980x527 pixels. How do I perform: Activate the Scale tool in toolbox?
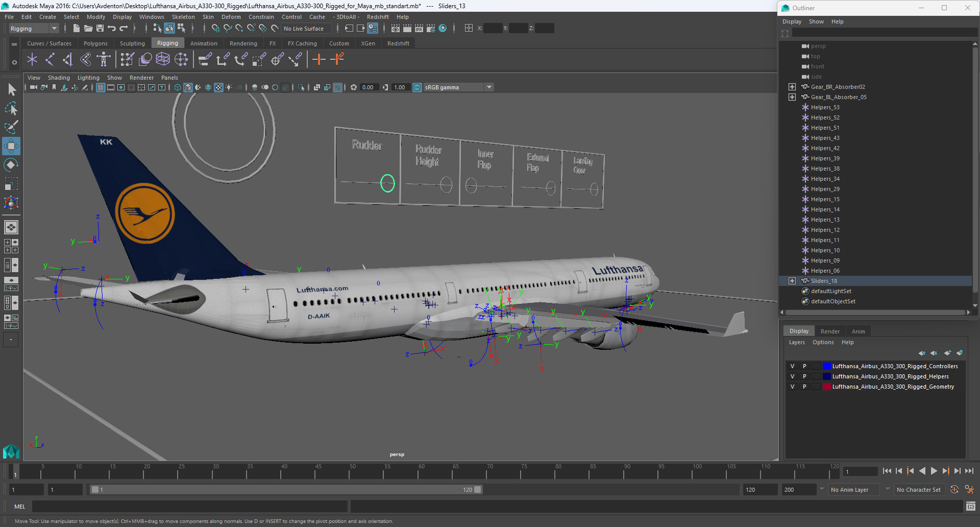tap(11, 184)
